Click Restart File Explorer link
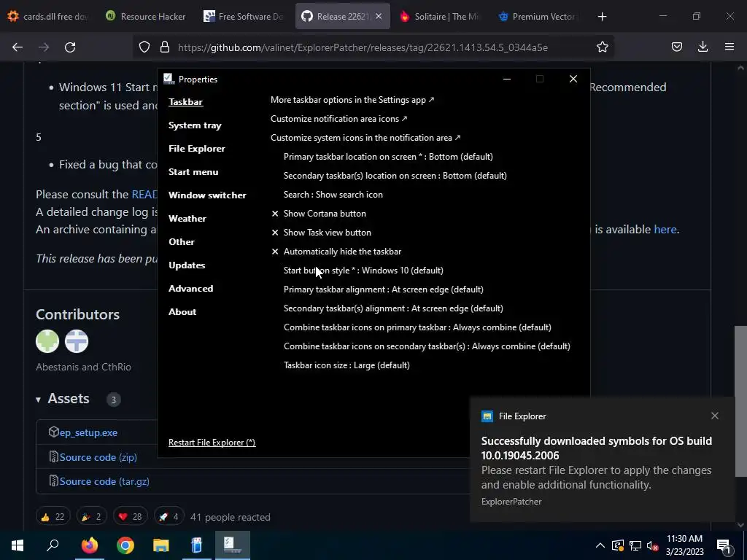This screenshot has height=560, width=747. point(212,443)
